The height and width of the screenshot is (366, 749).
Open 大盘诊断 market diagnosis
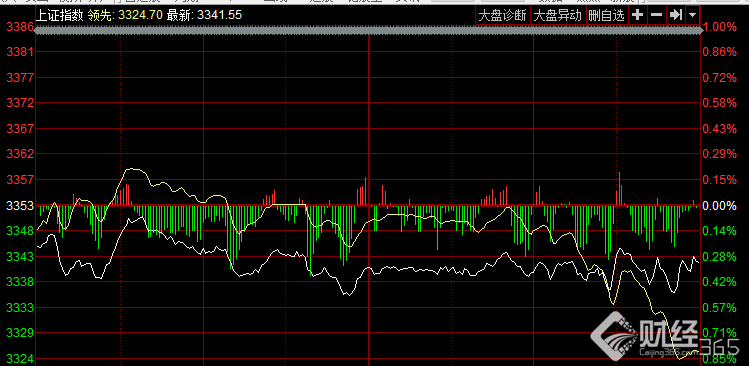click(502, 15)
